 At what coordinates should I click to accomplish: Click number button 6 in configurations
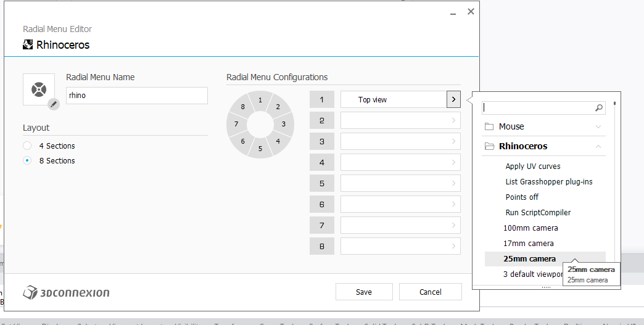click(x=321, y=204)
